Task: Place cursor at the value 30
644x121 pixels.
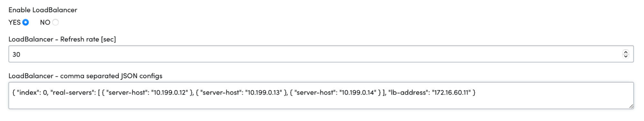Action: pos(16,54)
